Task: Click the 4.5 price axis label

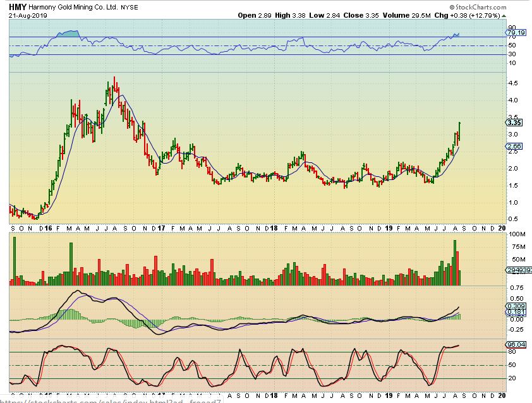Action: 512,83
